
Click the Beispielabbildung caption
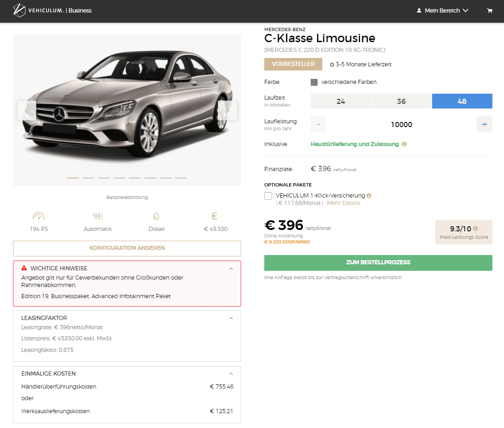pyautogui.click(x=127, y=197)
